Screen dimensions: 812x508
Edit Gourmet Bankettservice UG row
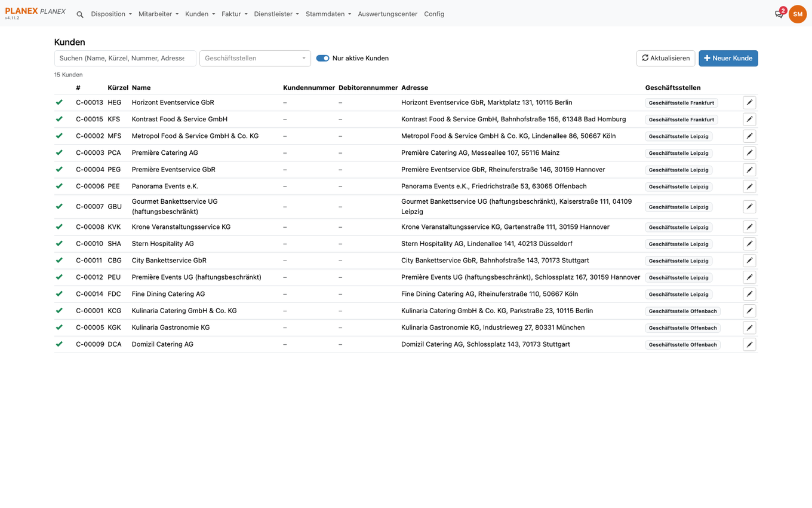749,207
